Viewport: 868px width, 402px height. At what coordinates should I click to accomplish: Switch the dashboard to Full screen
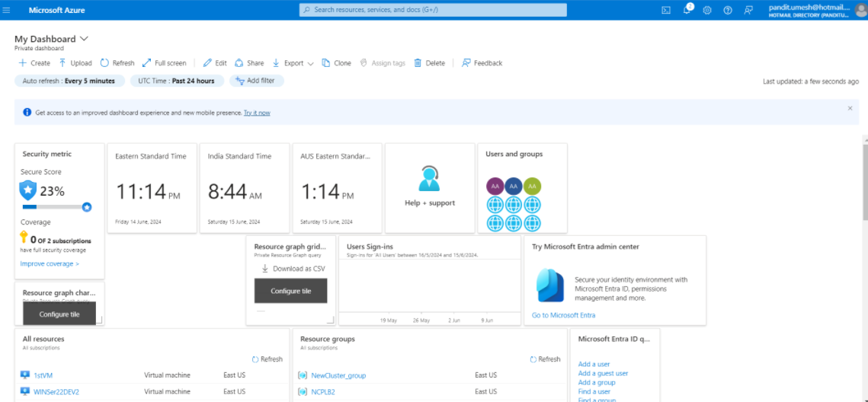[x=165, y=63]
